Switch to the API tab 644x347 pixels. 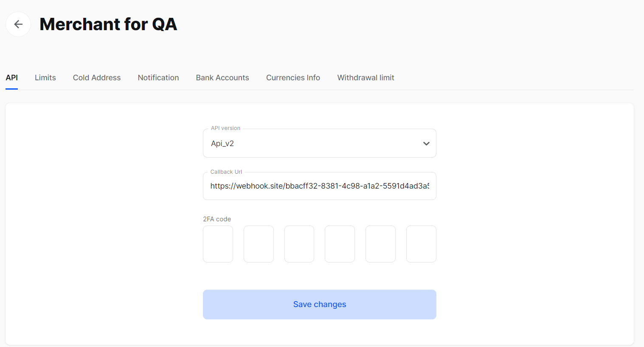click(x=12, y=78)
